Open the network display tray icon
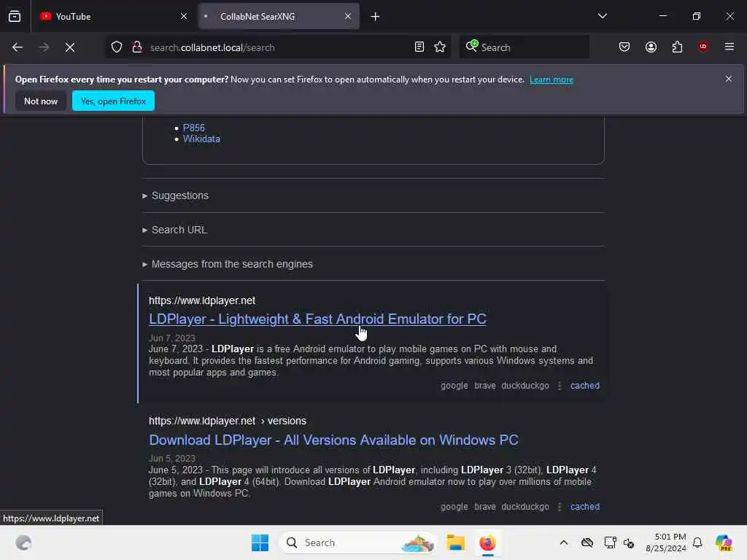Viewport: 747px width, 560px height. point(610,542)
